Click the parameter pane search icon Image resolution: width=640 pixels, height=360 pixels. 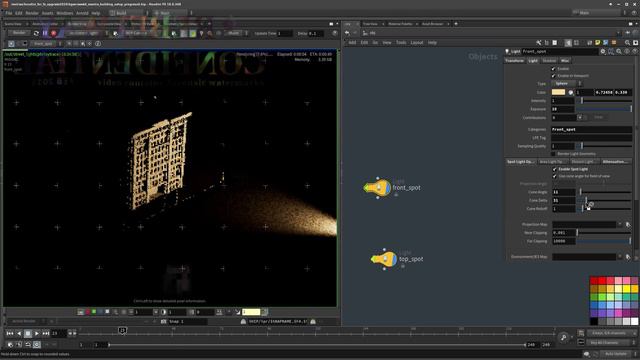pos(619,51)
